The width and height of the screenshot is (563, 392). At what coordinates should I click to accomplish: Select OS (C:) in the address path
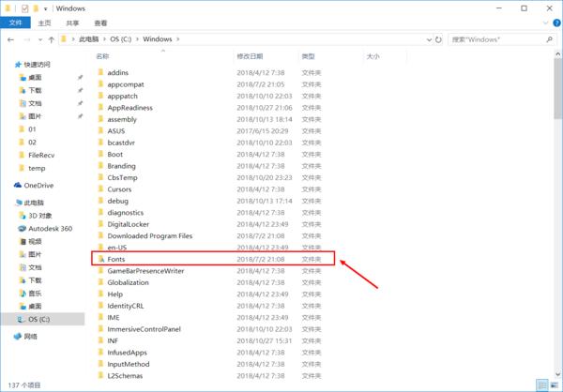pyautogui.click(x=121, y=39)
